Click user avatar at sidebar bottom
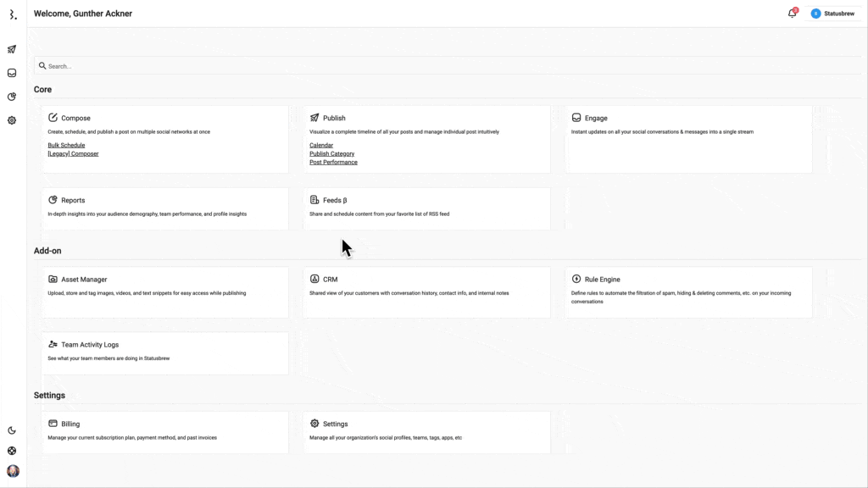Image resolution: width=868 pixels, height=488 pixels. [x=13, y=471]
